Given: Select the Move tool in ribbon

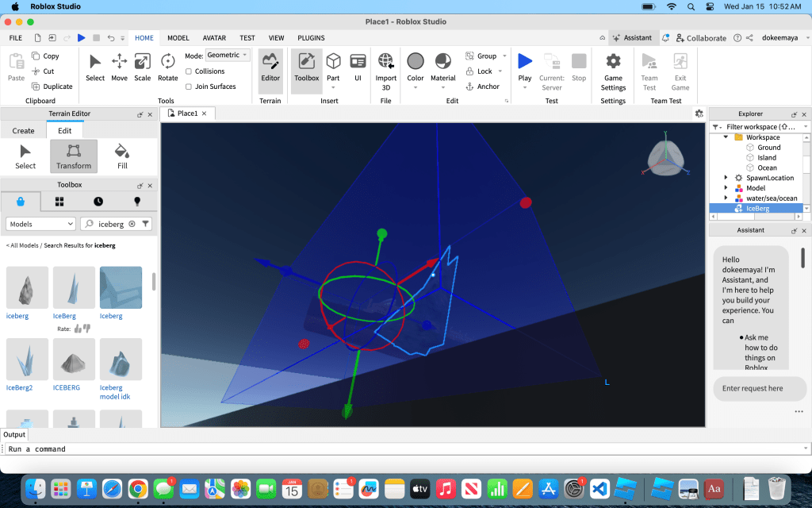Looking at the screenshot, I should pyautogui.click(x=119, y=67).
